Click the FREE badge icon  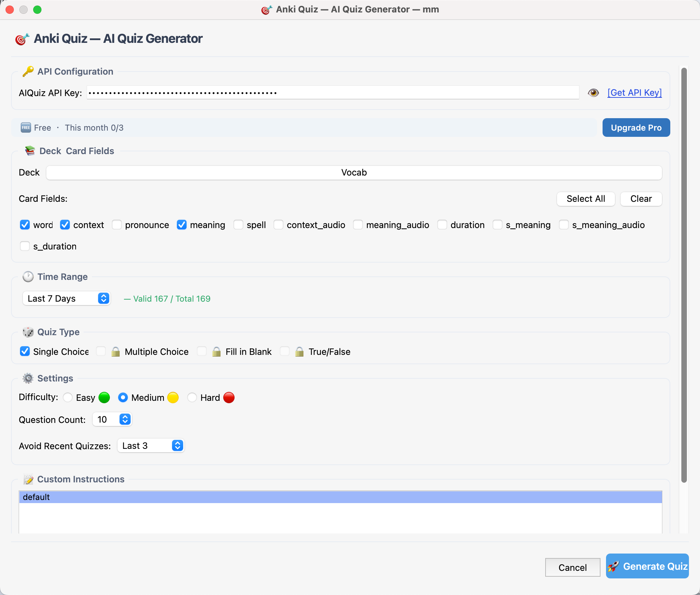tap(26, 127)
